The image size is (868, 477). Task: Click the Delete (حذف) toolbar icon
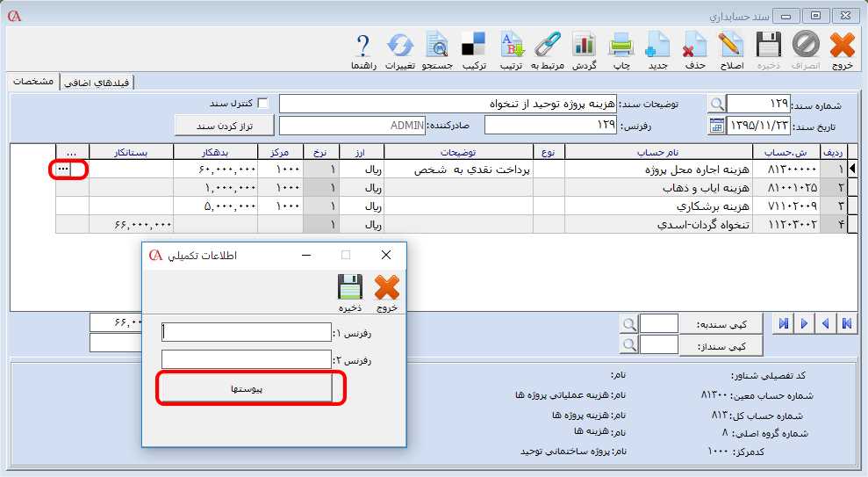(x=694, y=47)
